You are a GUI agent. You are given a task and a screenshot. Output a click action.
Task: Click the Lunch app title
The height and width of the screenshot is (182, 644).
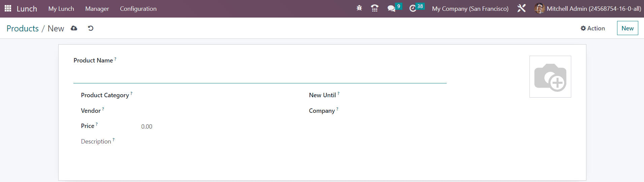[27, 9]
